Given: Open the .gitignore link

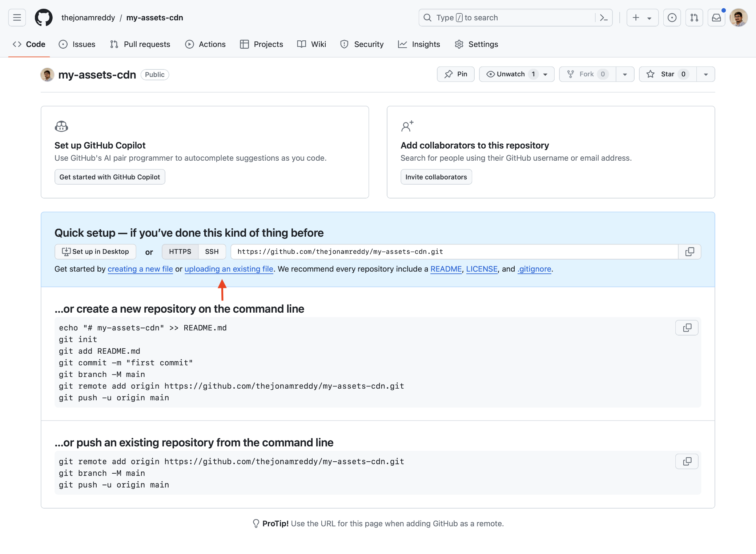Looking at the screenshot, I should (534, 269).
